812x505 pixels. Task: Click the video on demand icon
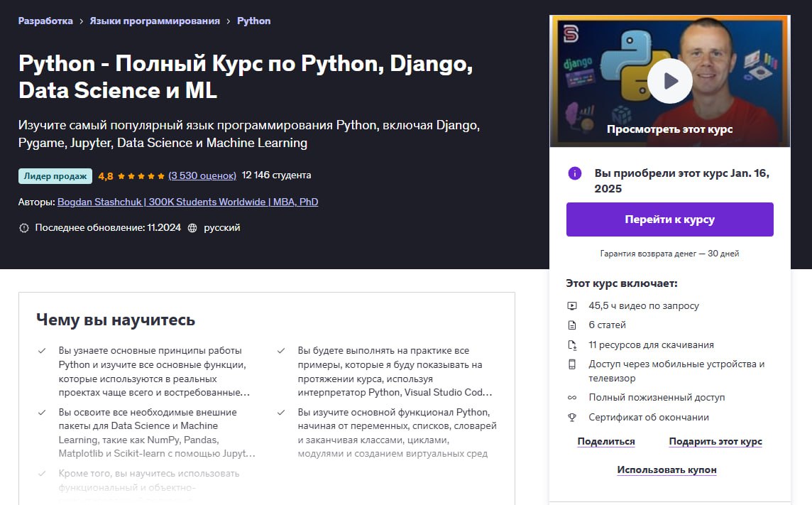571,305
